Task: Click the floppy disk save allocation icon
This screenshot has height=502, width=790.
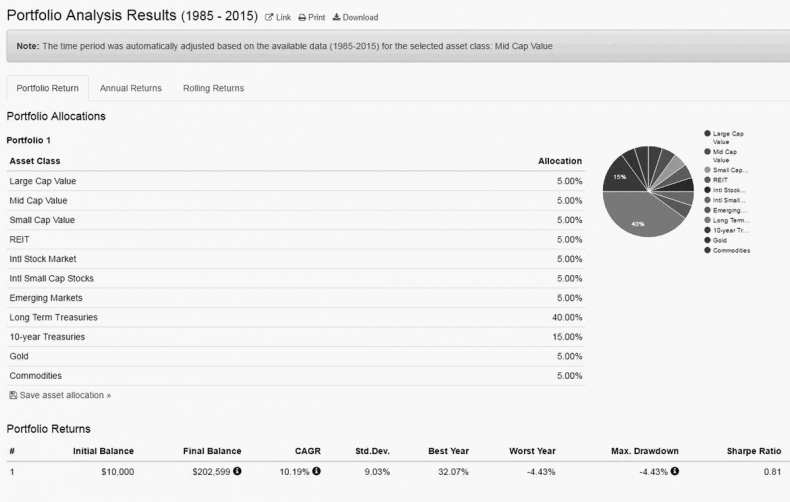Action: coord(12,396)
